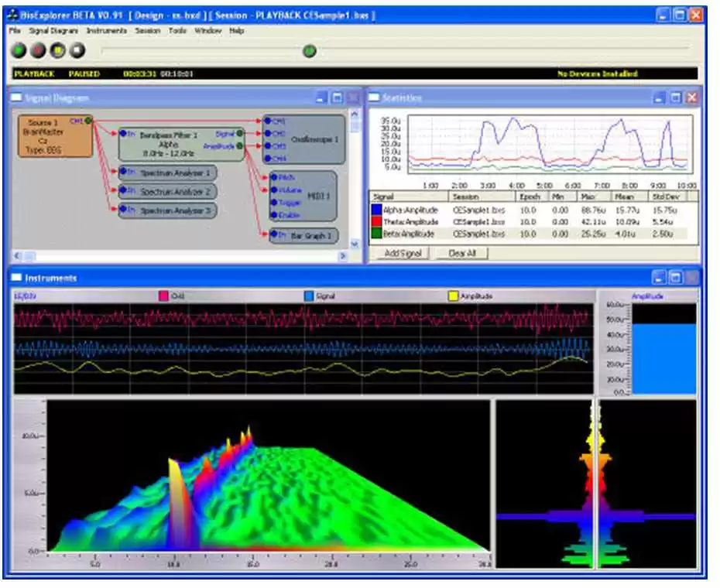This screenshot has width=720, height=588.
Task: Select the Oscilloscope 1 node
Action: click(304, 139)
